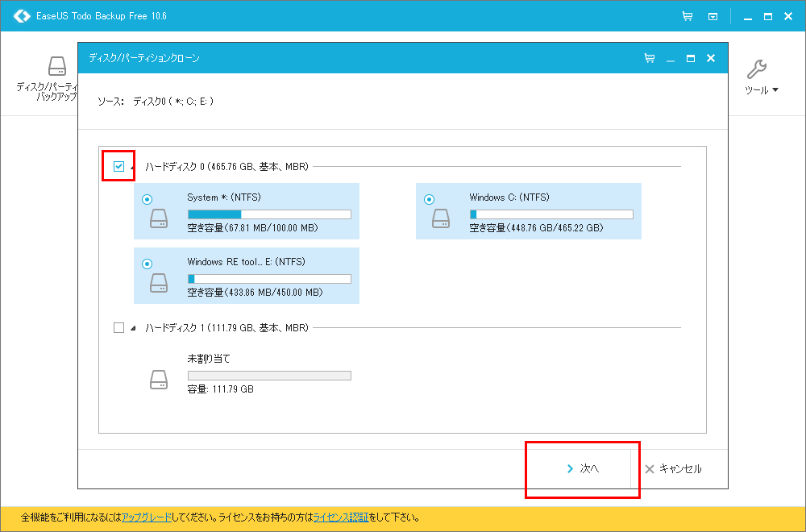Check the Hard Disk 1 checkbox

pos(118,327)
